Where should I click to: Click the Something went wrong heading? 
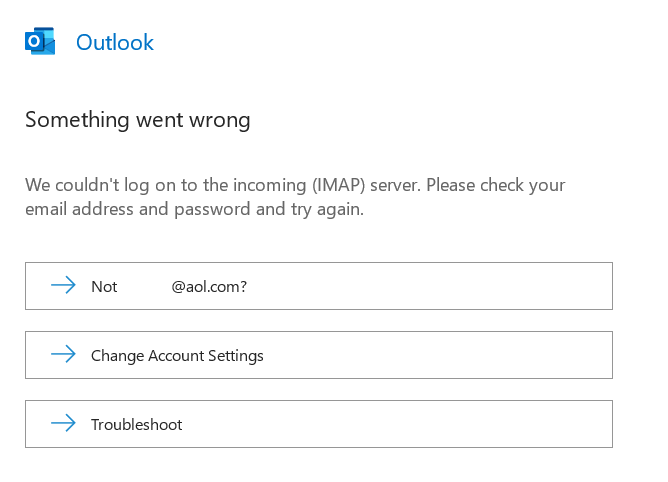coord(138,120)
